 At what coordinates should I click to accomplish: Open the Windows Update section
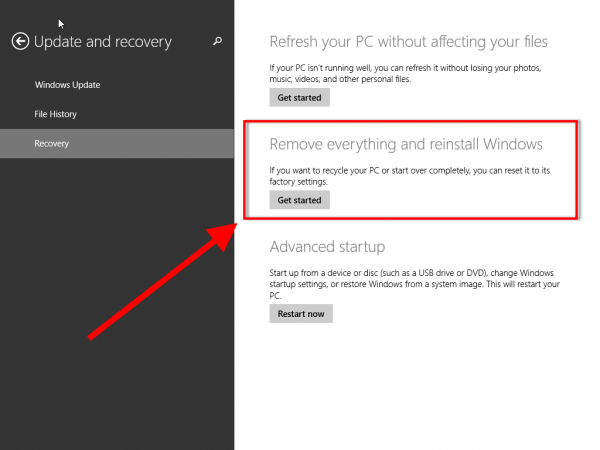point(68,85)
